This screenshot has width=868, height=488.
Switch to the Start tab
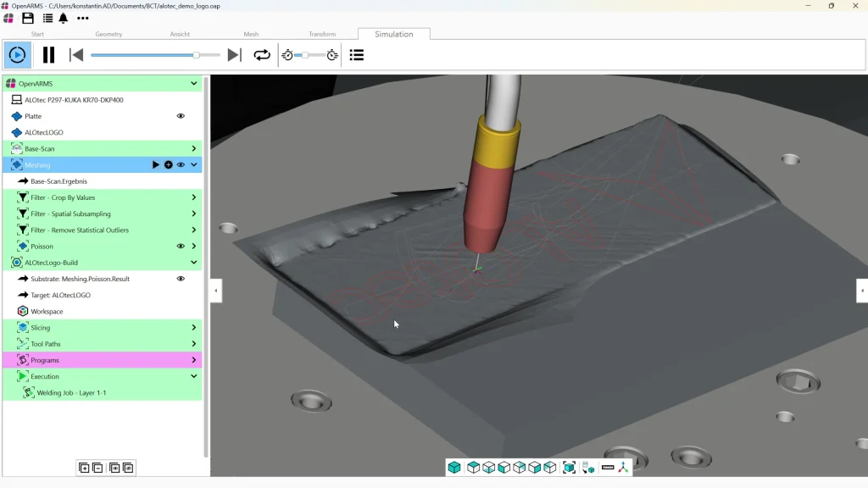[37, 34]
